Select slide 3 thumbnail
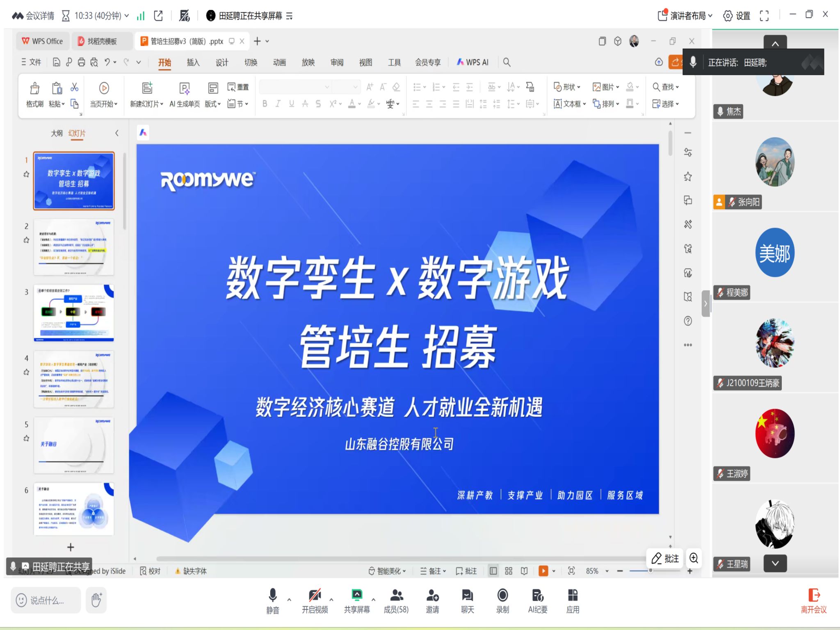The height and width of the screenshot is (630, 840). tap(73, 313)
